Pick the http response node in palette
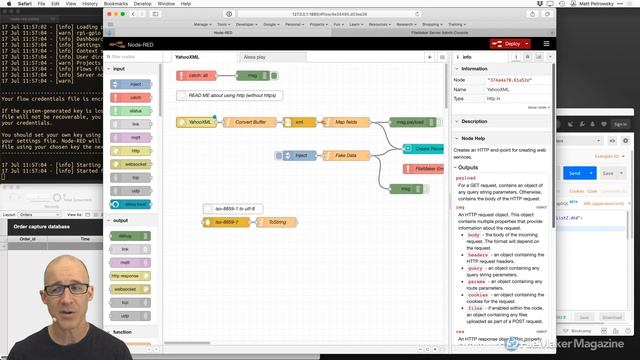Viewport: 640px width, 360px height. coord(130,276)
